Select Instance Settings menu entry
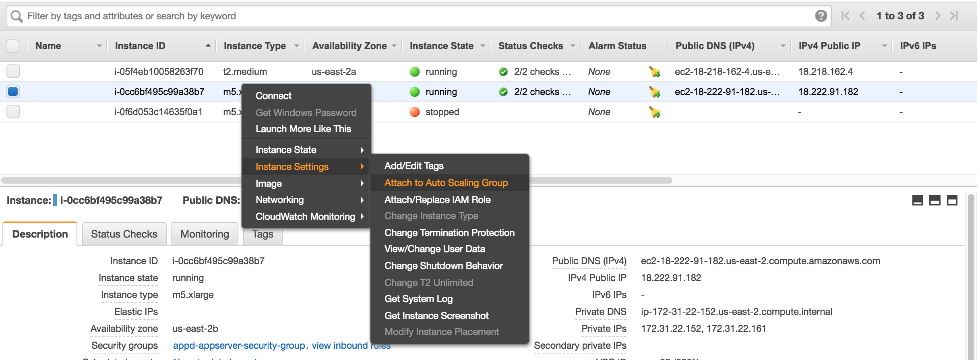980x360 pixels. (x=306, y=167)
